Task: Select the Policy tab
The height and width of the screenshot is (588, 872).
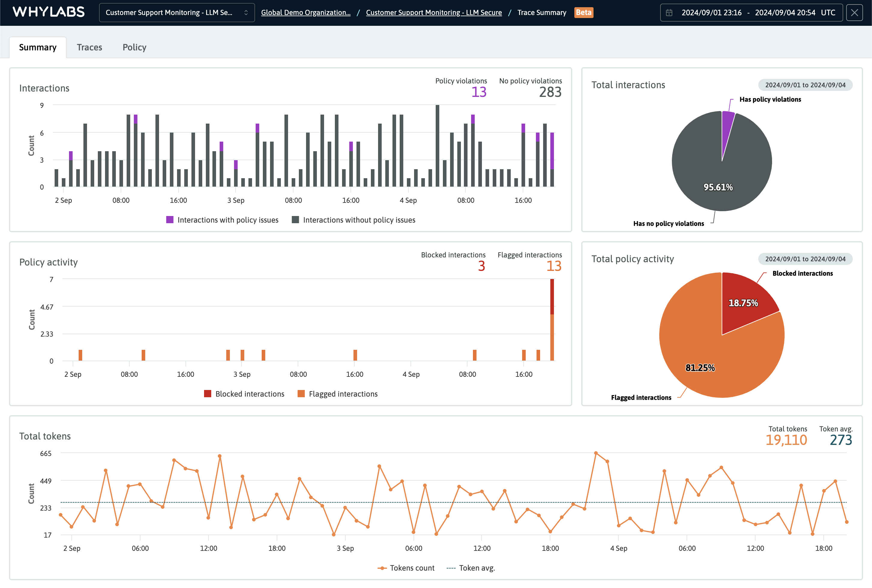Action: click(x=134, y=46)
